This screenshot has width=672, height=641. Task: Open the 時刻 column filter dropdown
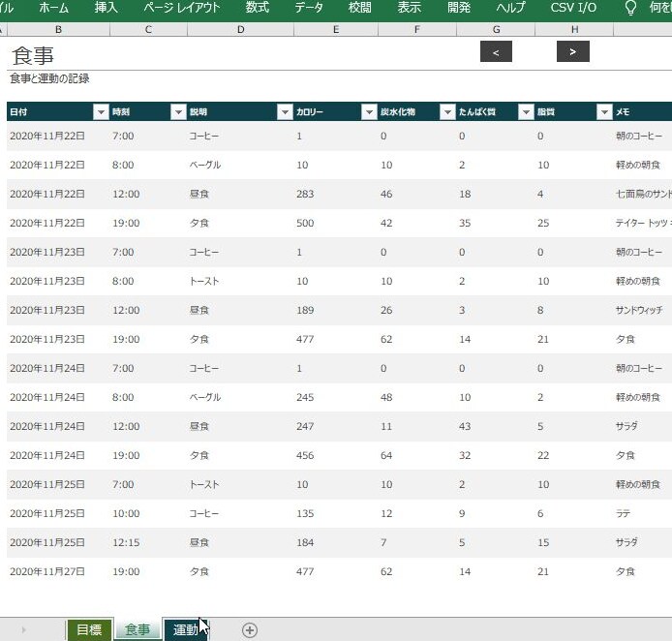[178, 112]
